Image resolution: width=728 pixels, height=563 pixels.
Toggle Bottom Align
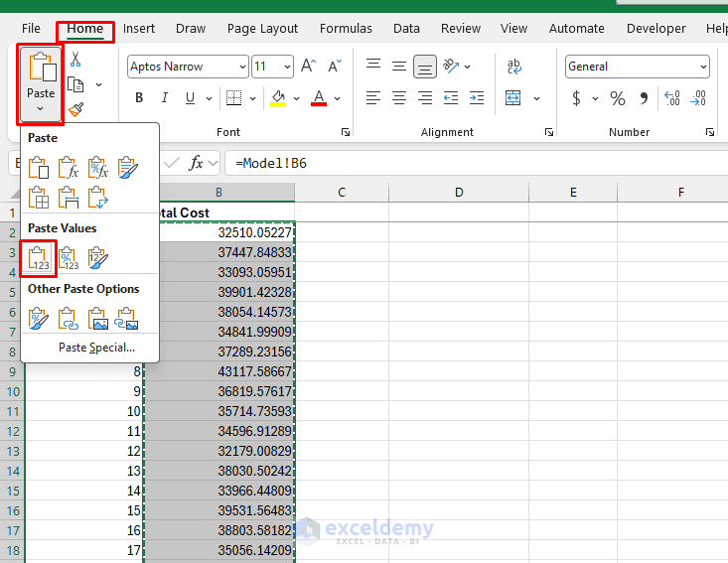click(425, 66)
